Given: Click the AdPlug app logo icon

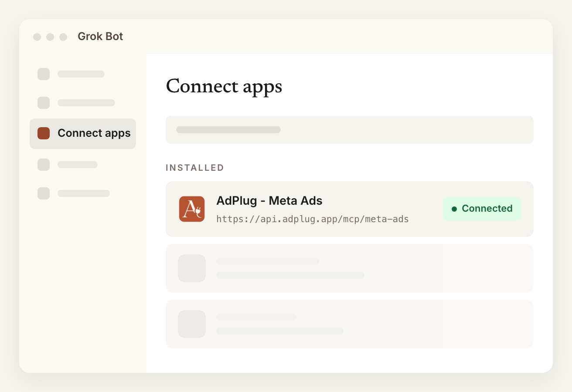Looking at the screenshot, I should (192, 209).
